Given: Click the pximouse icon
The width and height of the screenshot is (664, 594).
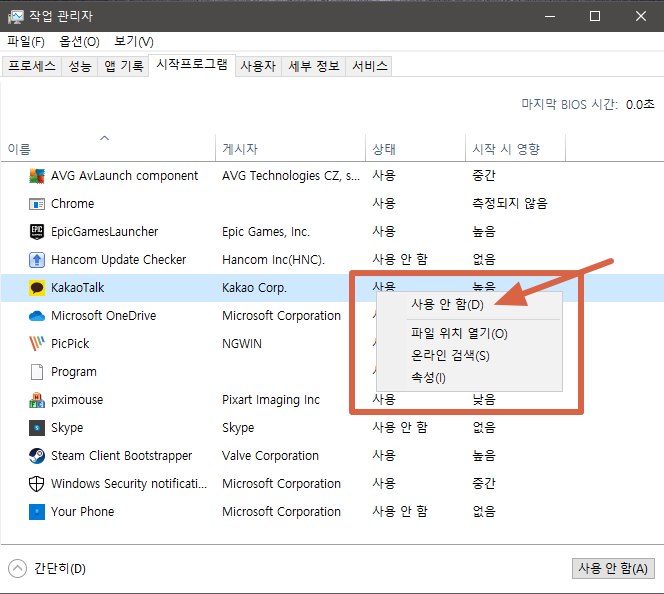Looking at the screenshot, I should coord(37,400).
